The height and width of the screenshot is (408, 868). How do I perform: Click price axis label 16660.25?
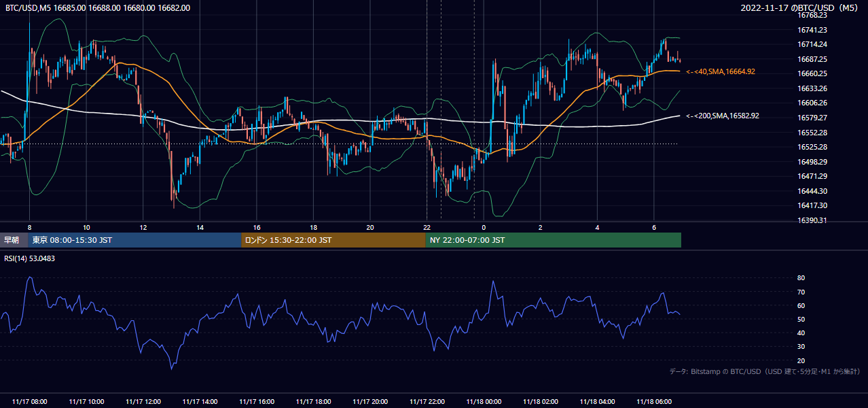[812, 73]
